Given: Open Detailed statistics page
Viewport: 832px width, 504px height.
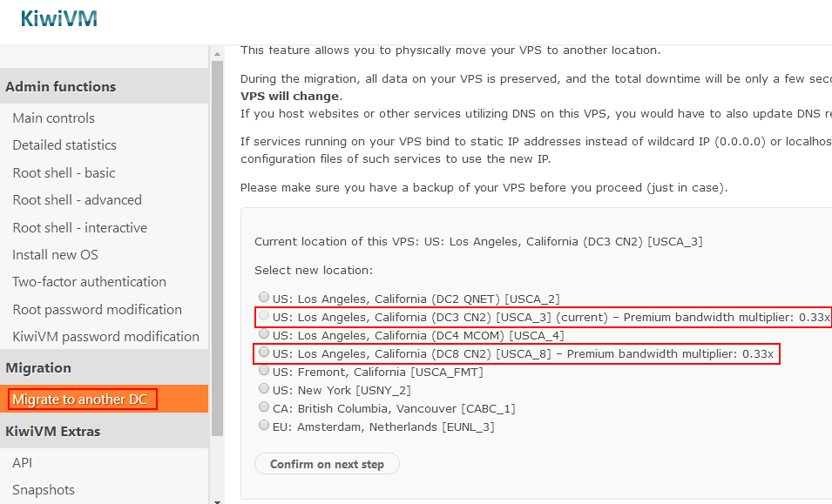Looking at the screenshot, I should (x=64, y=145).
